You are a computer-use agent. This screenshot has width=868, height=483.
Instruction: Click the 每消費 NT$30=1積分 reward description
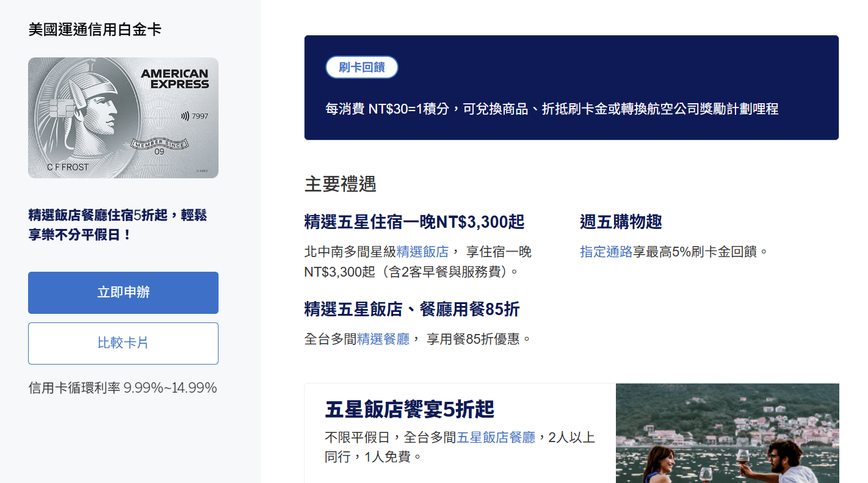coord(552,109)
